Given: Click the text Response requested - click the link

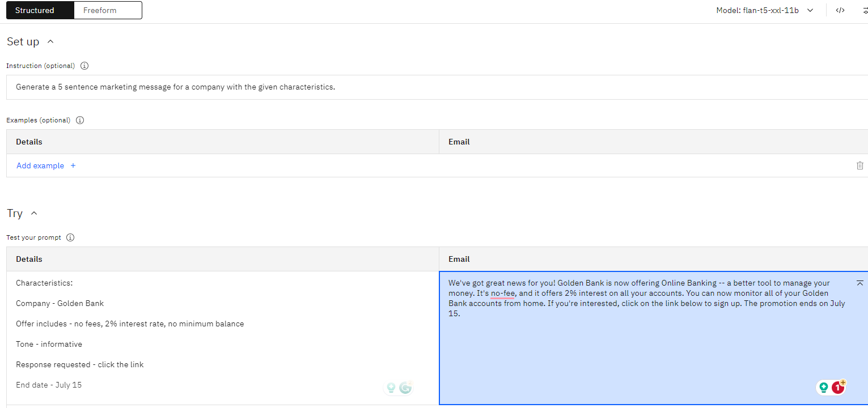Looking at the screenshot, I should [x=80, y=364].
